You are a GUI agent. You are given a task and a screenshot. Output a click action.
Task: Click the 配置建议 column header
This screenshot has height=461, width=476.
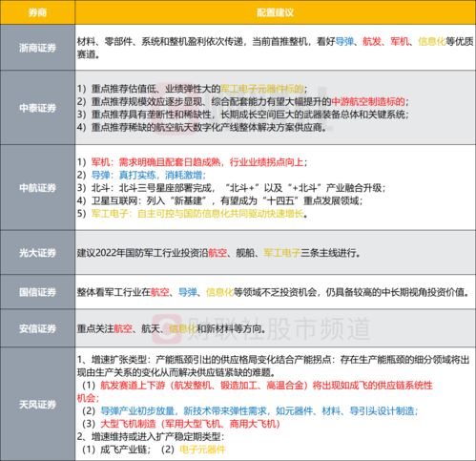[276, 12]
